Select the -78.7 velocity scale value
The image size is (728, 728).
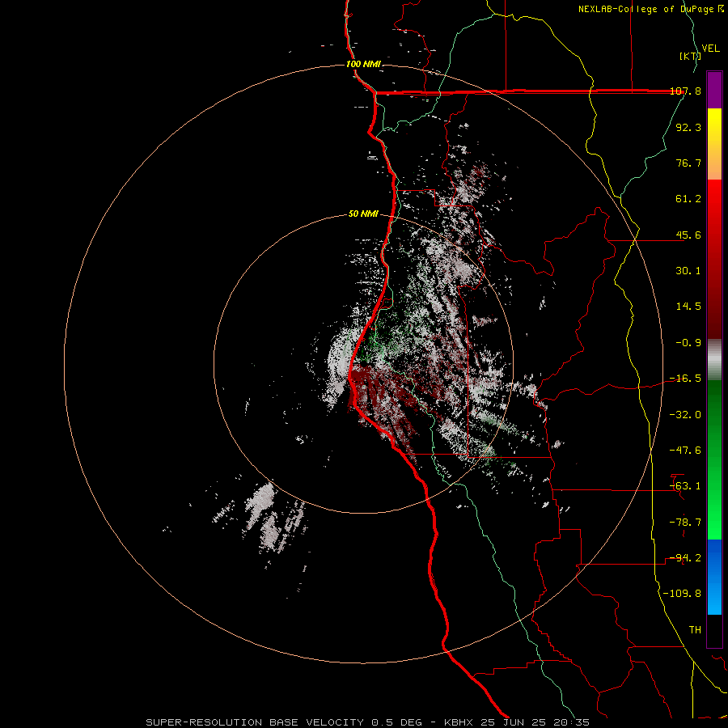pyautogui.click(x=685, y=523)
